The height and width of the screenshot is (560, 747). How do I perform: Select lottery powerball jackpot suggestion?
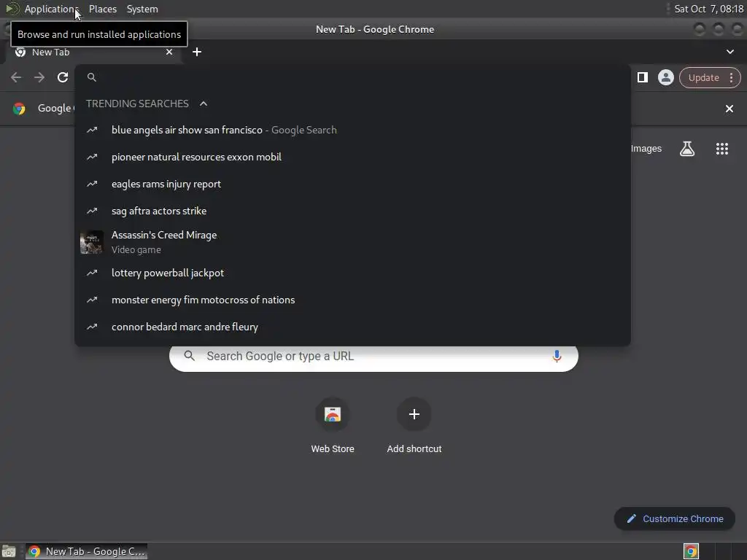(x=352, y=273)
